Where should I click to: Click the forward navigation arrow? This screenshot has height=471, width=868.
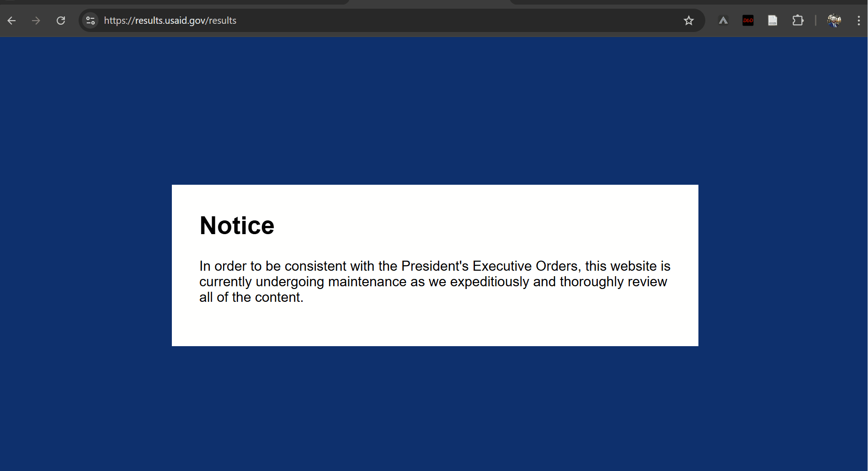[x=36, y=21]
